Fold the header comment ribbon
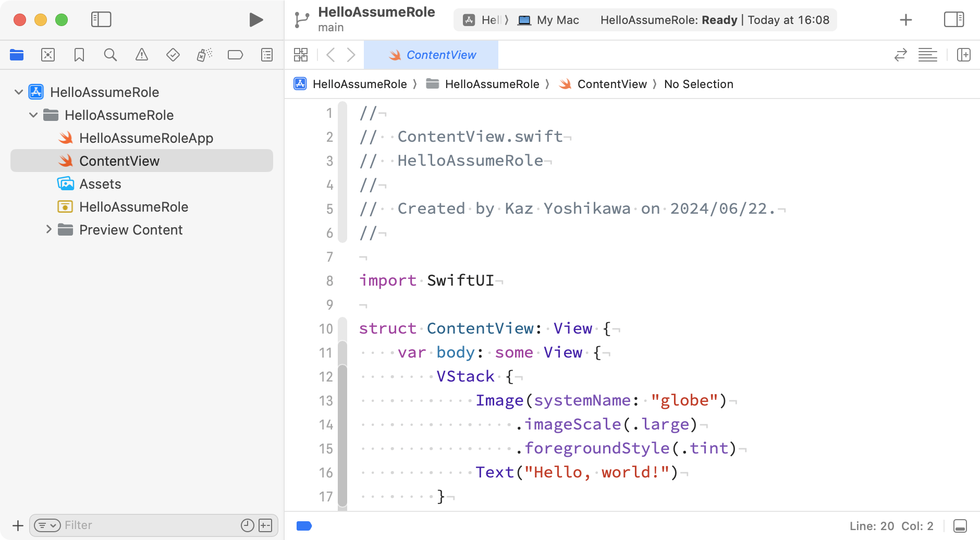This screenshot has height=540, width=980. [x=342, y=172]
